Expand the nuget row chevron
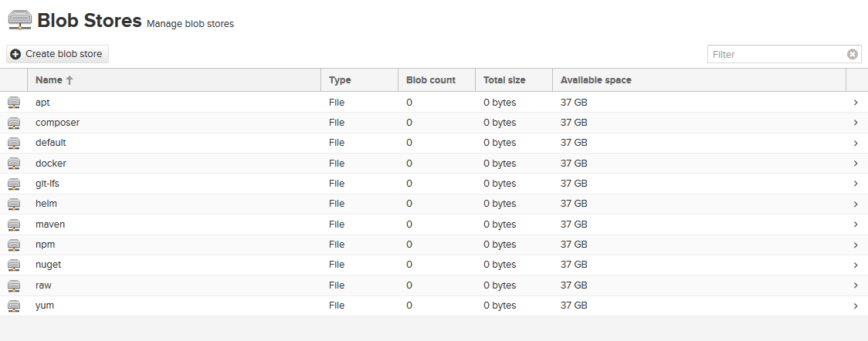This screenshot has height=341, width=868. (856, 265)
